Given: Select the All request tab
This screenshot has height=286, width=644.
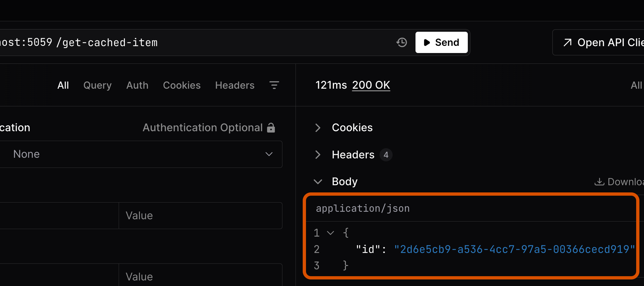Looking at the screenshot, I should point(63,85).
